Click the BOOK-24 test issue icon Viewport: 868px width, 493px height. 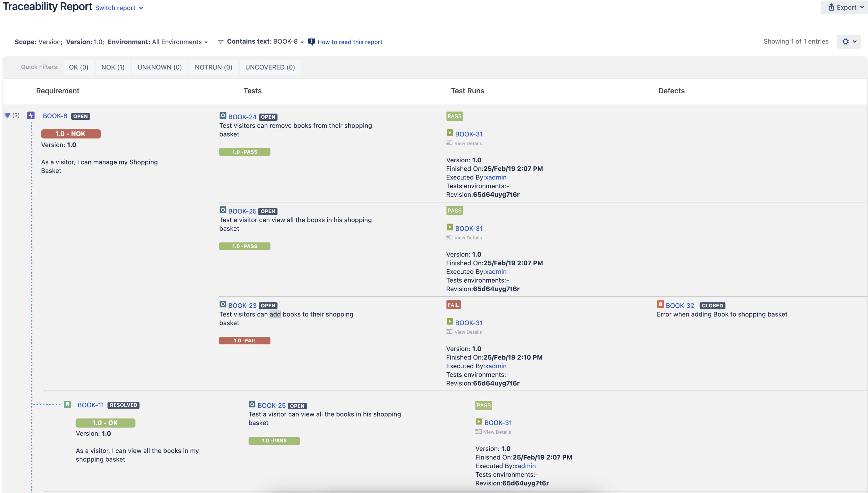223,116
